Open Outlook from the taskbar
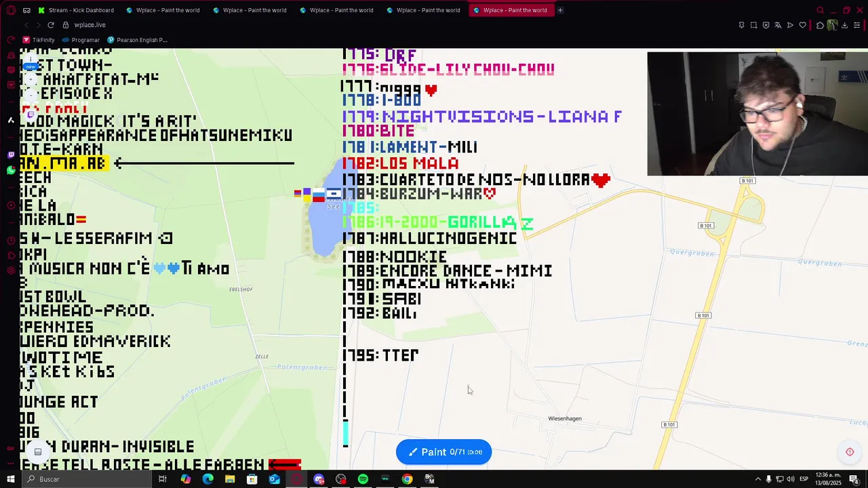Image resolution: width=868 pixels, height=488 pixels. (x=274, y=479)
